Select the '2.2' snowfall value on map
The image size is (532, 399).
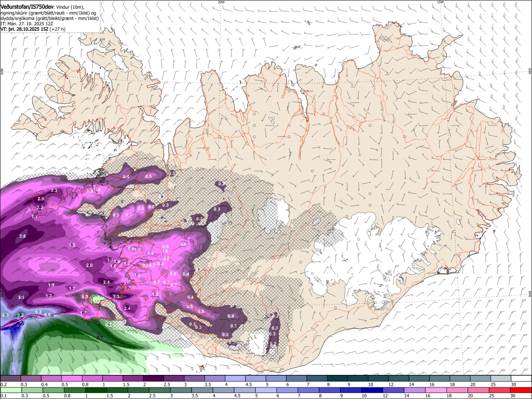pos(40,207)
